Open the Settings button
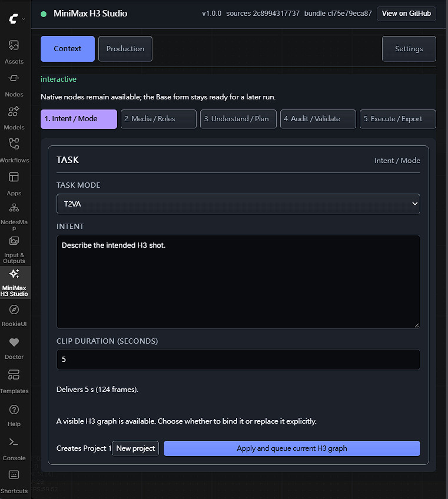 pos(409,49)
